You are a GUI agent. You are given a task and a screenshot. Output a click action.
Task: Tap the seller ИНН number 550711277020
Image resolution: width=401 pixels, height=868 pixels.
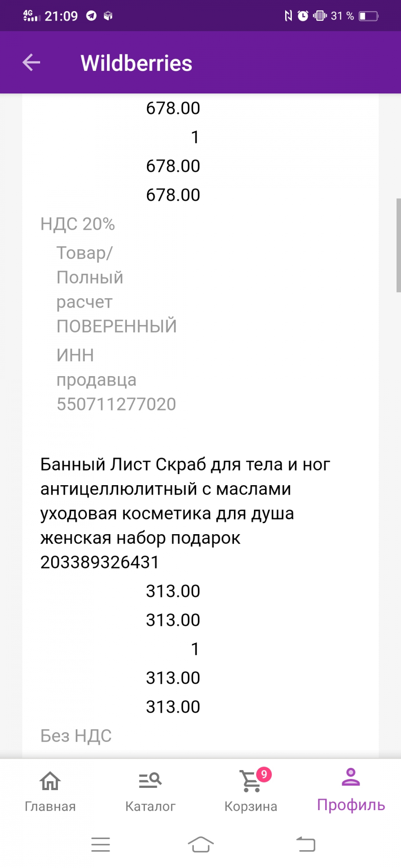(116, 404)
